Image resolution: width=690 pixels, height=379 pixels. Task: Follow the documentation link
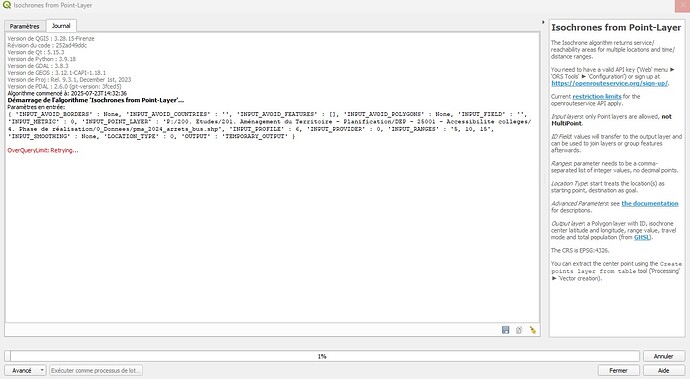click(x=650, y=203)
